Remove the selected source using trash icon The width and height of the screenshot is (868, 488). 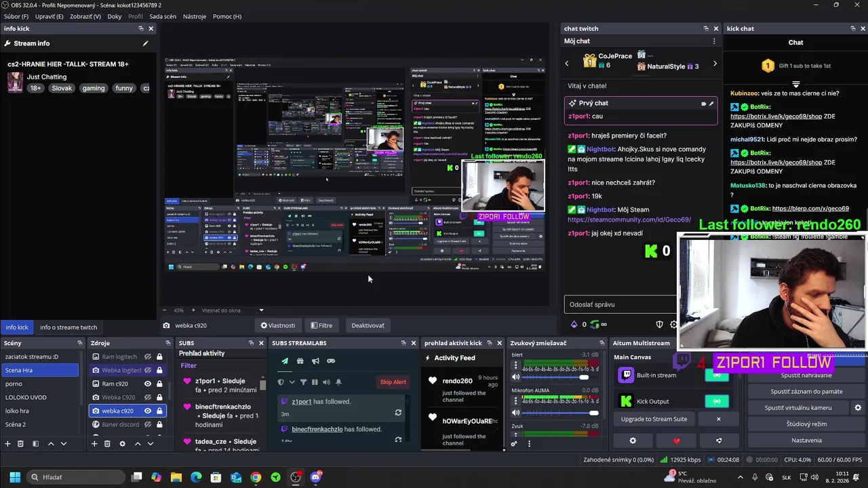tap(107, 443)
